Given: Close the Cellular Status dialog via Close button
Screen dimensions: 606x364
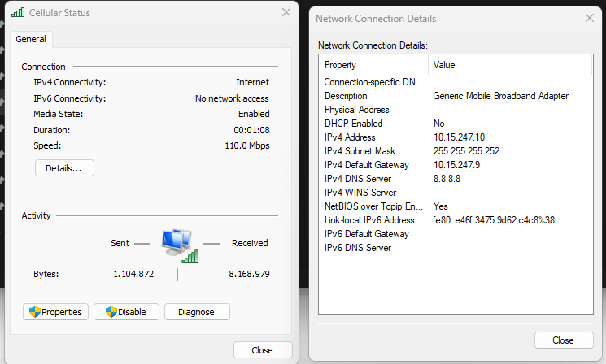Looking at the screenshot, I should pyautogui.click(x=262, y=350).
